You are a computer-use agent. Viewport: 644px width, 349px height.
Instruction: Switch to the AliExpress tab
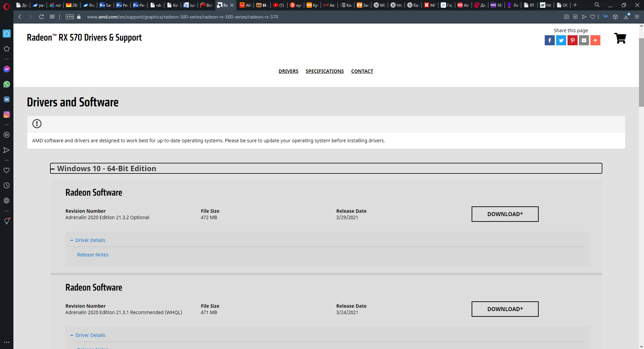click(245, 5)
